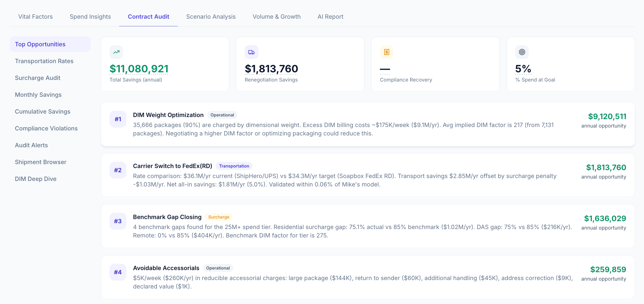Click the #4 rank badge

pyautogui.click(x=118, y=272)
